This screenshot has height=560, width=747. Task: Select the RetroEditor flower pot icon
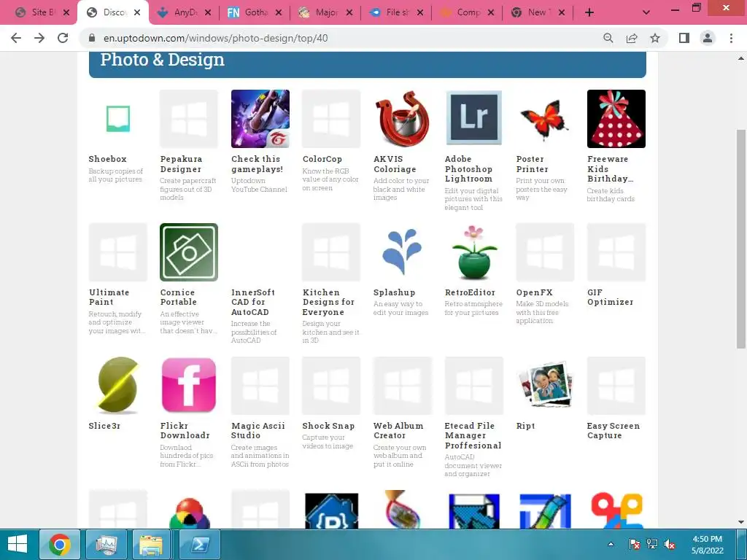click(x=473, y=252)
